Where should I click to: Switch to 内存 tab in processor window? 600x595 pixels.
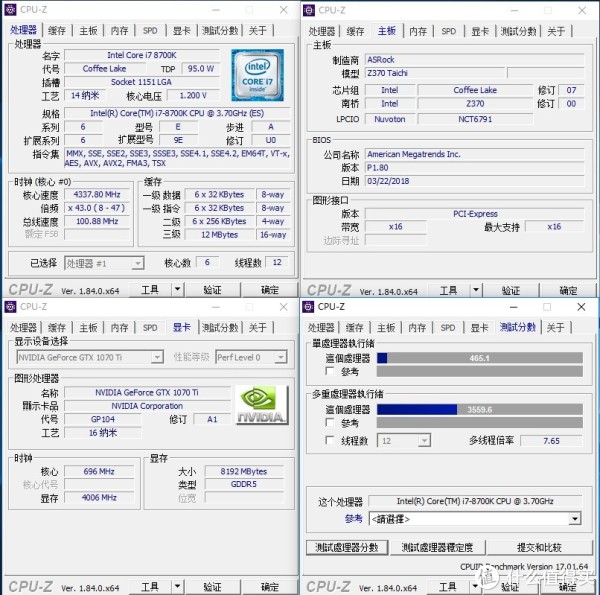point(119,30)
